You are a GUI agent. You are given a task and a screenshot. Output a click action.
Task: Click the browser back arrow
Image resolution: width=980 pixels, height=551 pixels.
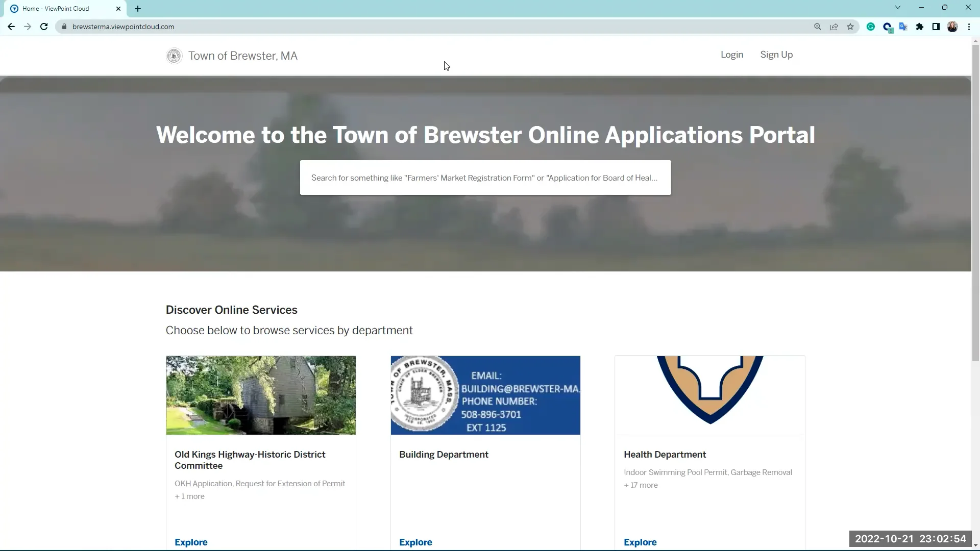pyautogui.click(x=11, y=27)
